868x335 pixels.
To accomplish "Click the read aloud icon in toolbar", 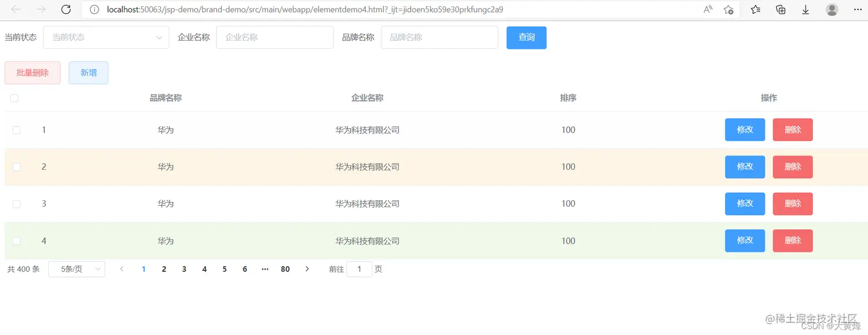I will (707, 10).
